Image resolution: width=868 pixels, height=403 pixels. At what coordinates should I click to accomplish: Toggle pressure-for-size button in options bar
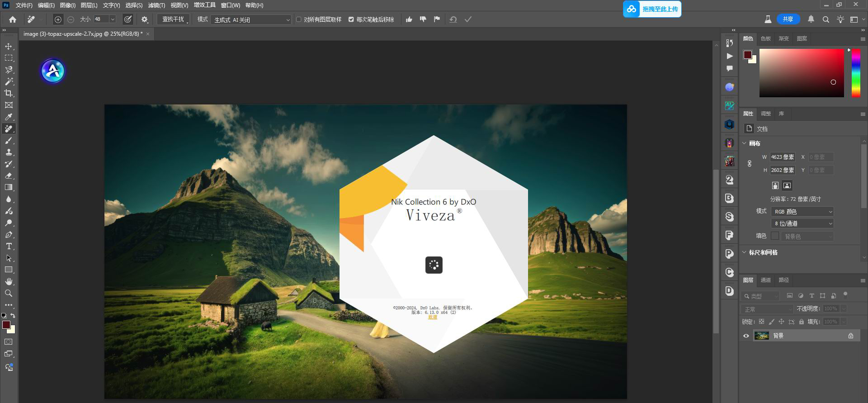click(128, 19)
